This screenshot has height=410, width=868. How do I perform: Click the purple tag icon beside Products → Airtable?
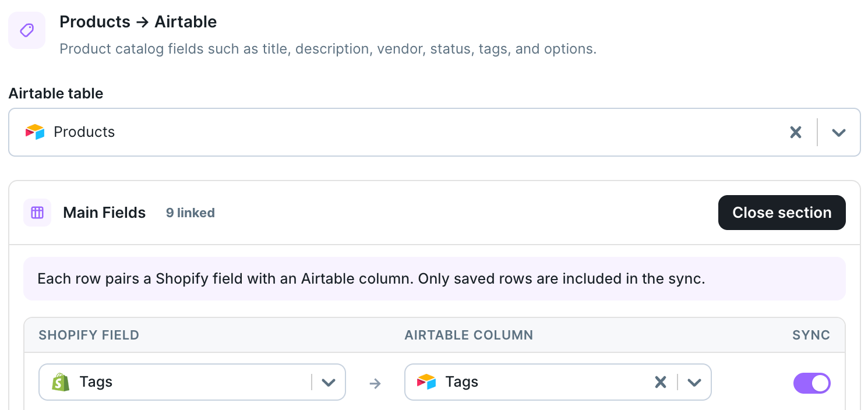[x=27, y=30]
